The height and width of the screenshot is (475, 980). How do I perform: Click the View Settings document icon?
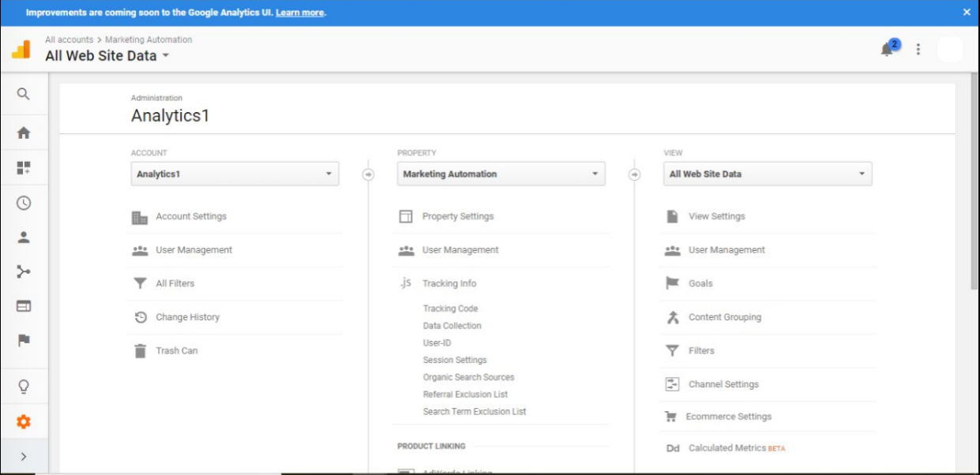(x=672, y=216)
